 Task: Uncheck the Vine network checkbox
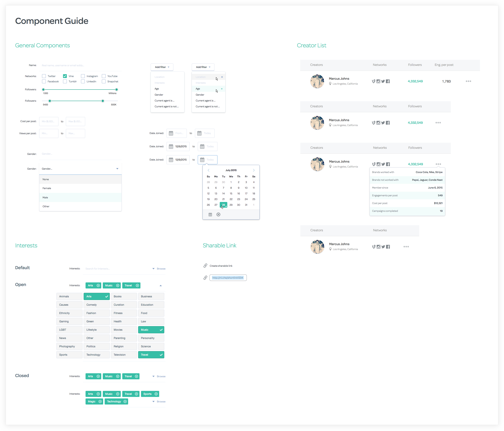65,76
